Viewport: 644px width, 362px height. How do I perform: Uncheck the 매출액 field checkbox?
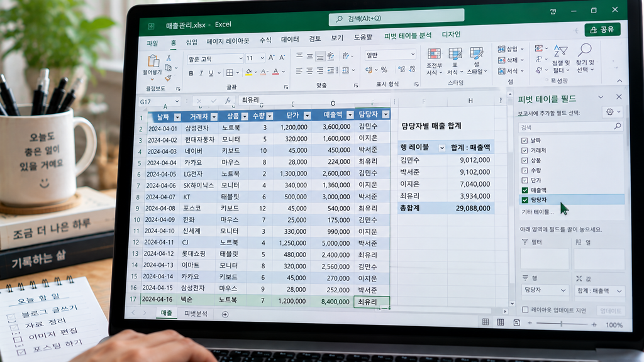coord(525,190)
